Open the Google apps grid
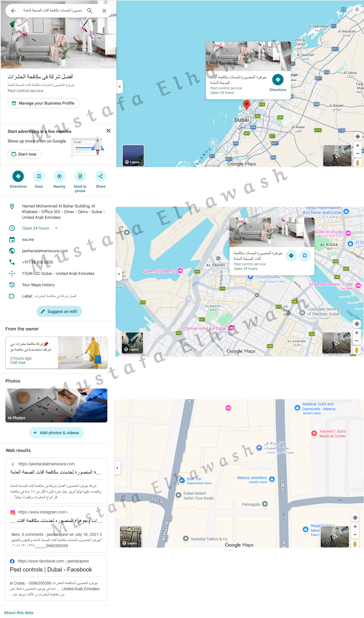This screenshot has height=618, width=364. pos(344,10)
